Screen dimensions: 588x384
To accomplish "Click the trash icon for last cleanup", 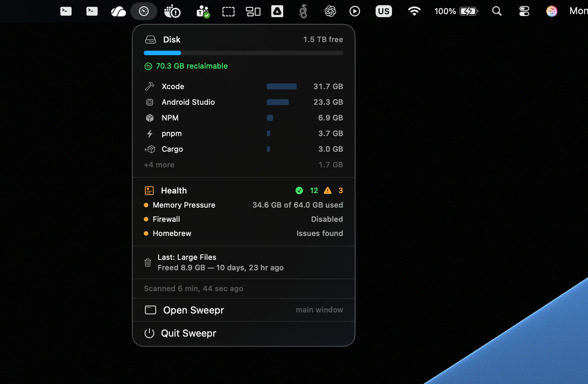I will pyautogui.click(x=148, y=262).
